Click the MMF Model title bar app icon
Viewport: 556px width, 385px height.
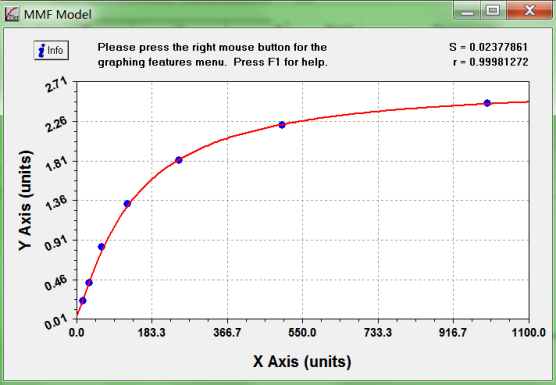point(11,14)
